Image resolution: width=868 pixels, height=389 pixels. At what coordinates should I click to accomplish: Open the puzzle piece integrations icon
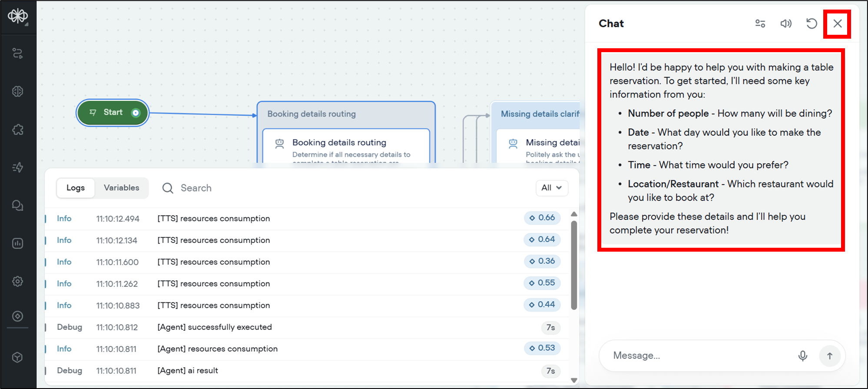coord(18,130)
